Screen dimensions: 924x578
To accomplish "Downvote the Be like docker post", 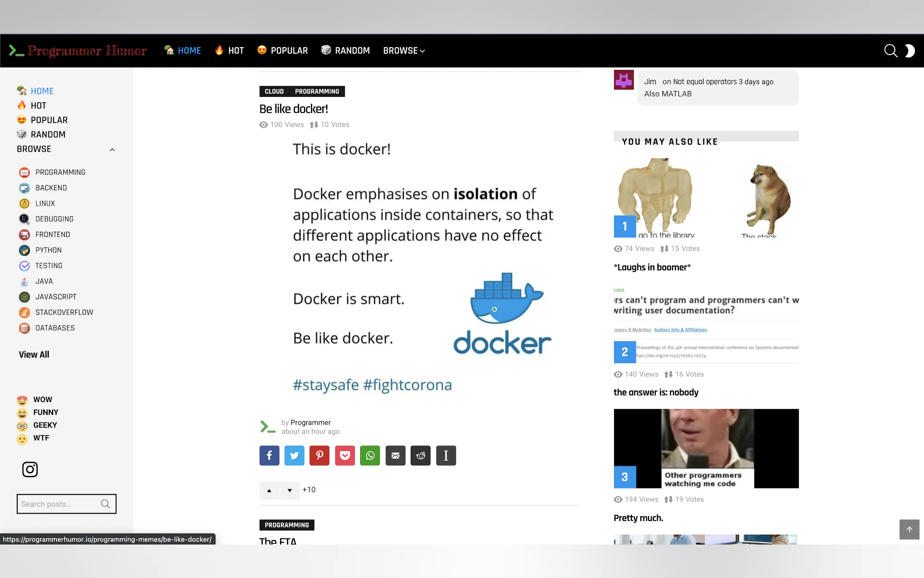I will coord(290,490).
